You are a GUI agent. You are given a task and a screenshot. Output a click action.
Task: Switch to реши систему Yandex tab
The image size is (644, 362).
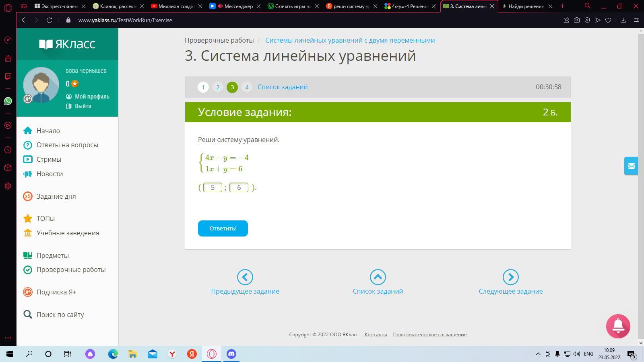pos(351,6)
